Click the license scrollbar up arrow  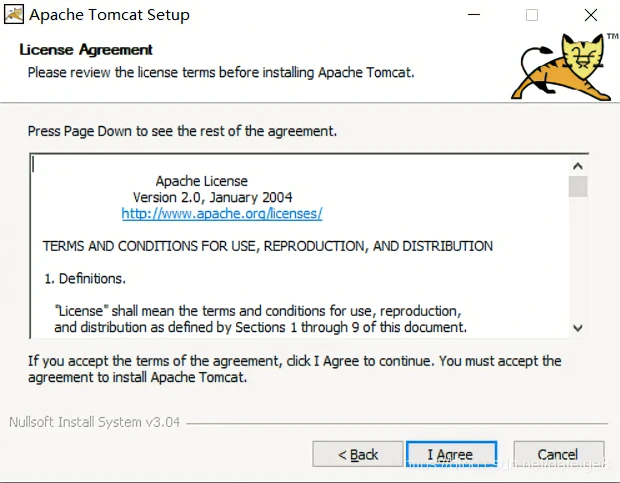(x=578, y=165)
